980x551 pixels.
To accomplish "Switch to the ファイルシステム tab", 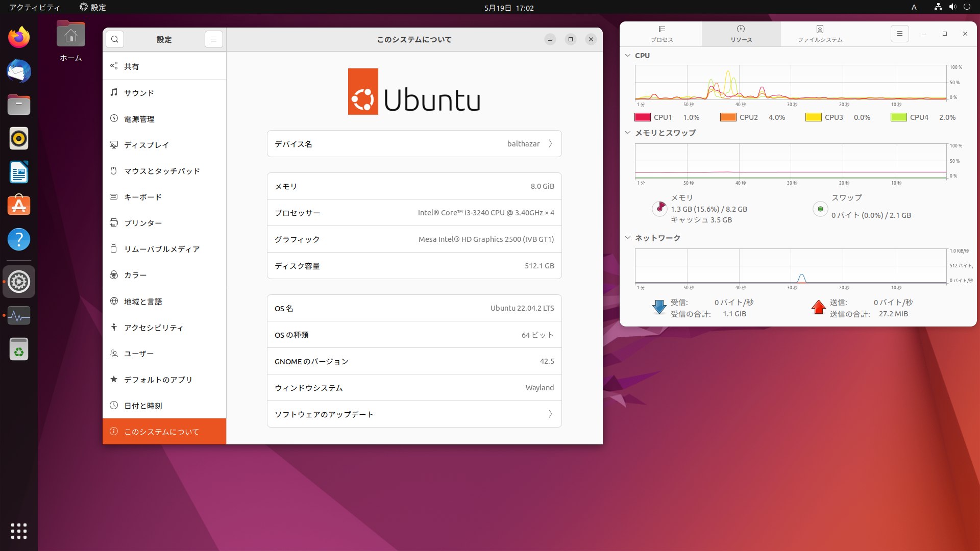I will tap(820, 34).
